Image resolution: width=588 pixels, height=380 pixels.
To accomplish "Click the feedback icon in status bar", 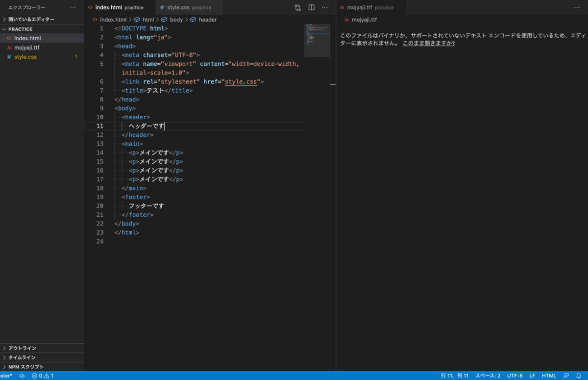I will [566, 376].
